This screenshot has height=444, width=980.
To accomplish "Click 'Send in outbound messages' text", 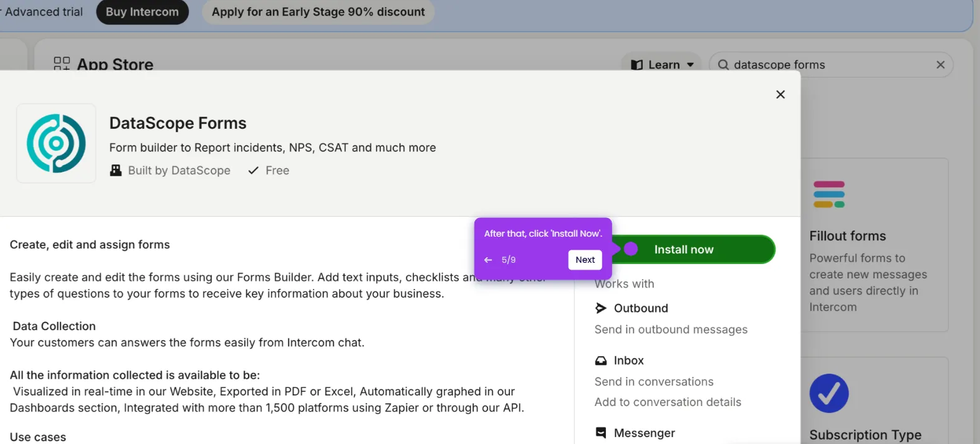I will click(671, 329).
